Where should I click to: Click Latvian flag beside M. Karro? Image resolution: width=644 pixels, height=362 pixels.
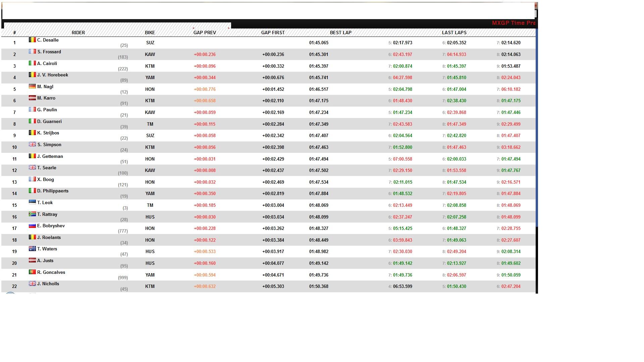point(32,98)
